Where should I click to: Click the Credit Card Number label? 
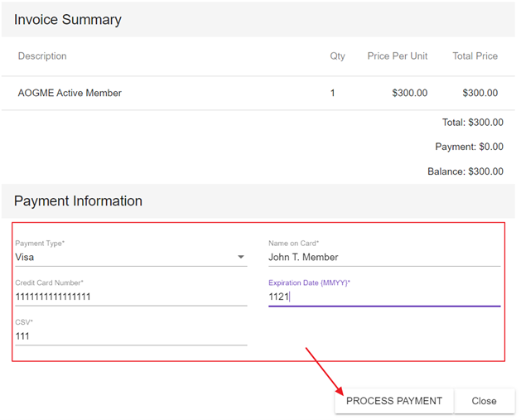click(49, 282)
